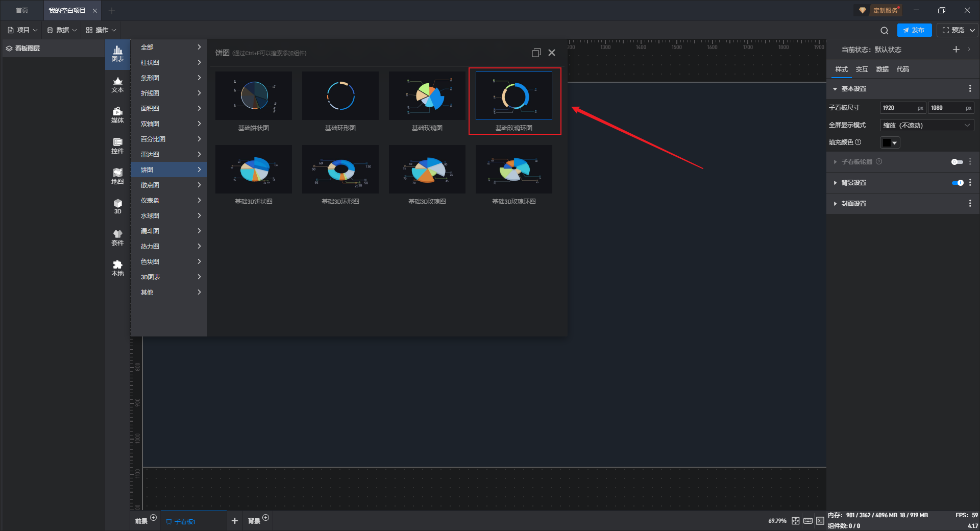Add the 基础环形图 chart thumbnail
The width and height of the screenshot is (980, 531).
click(x=340, y=96)
